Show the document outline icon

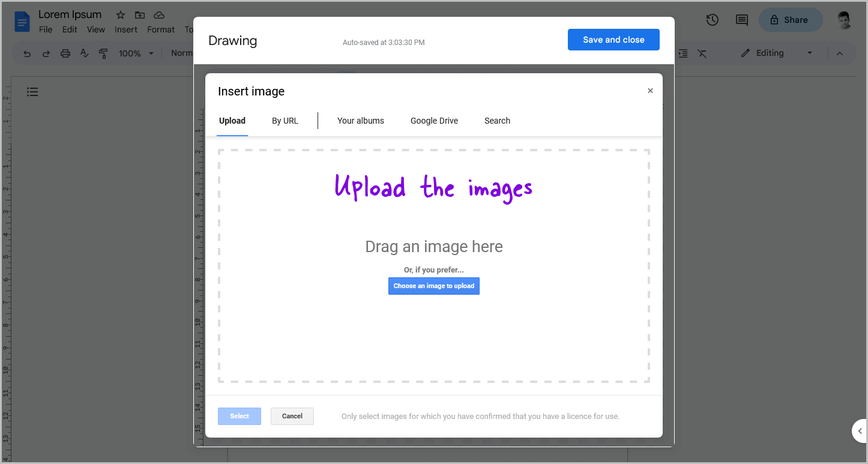[x=32, y=91]
